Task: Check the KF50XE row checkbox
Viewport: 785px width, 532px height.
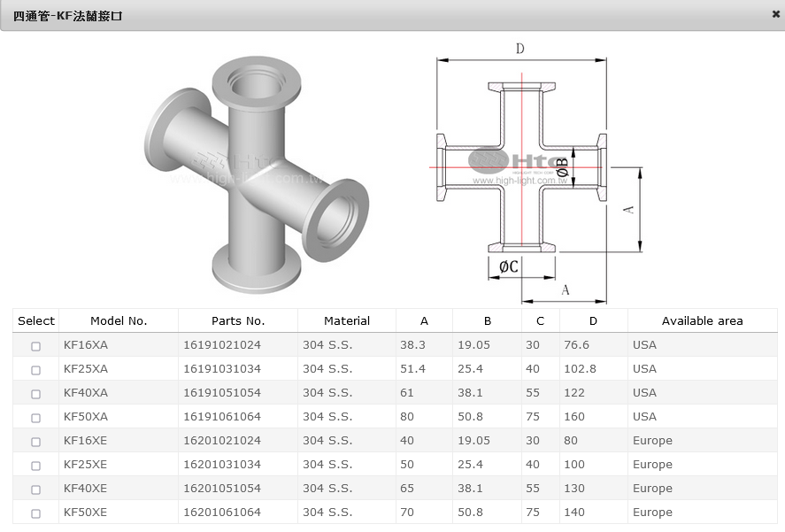Action: [36, 513]
